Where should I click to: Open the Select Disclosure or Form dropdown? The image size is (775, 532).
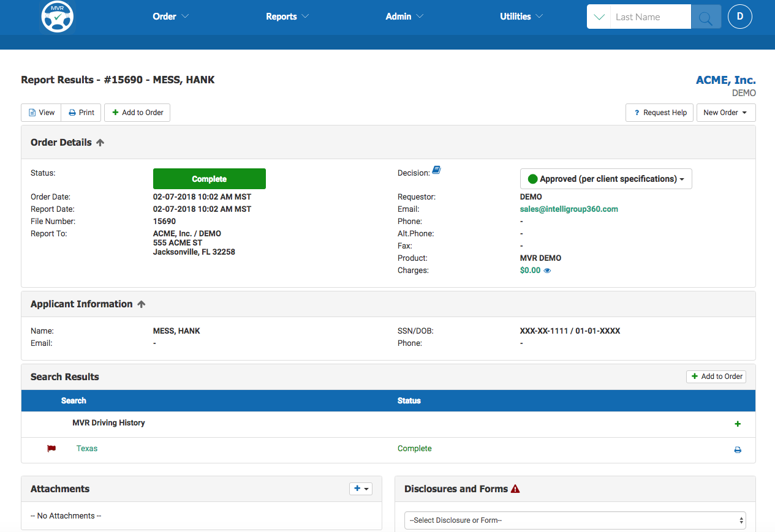coord(575,520)
